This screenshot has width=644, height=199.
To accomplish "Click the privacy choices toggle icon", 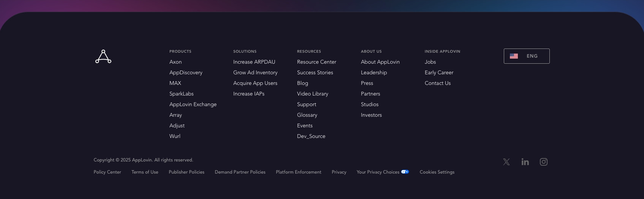I will pos(405,172).
